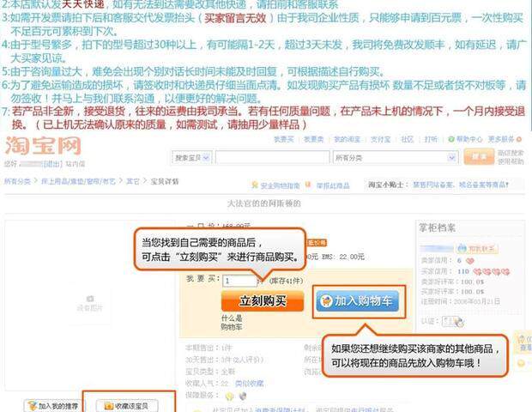
Task: Click 举报此商品 report item link
Action: 333,185
